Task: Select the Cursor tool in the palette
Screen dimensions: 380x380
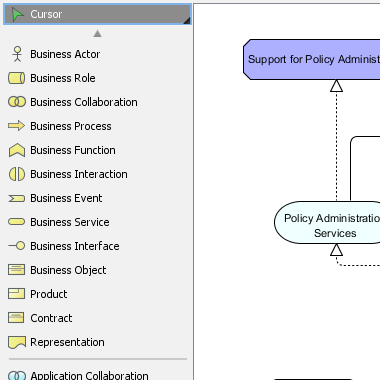Action: point(97,14)
